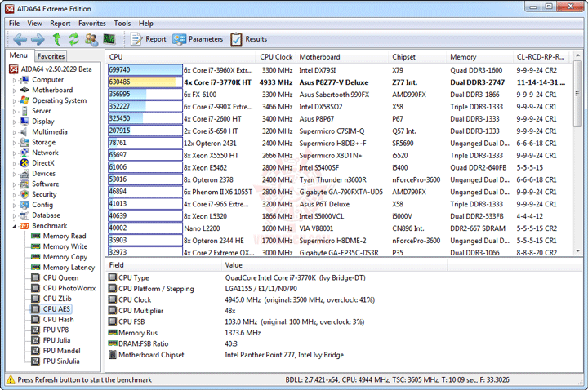Go back using the blue back arrow
The image size is (588, 390).
(20, 39)
